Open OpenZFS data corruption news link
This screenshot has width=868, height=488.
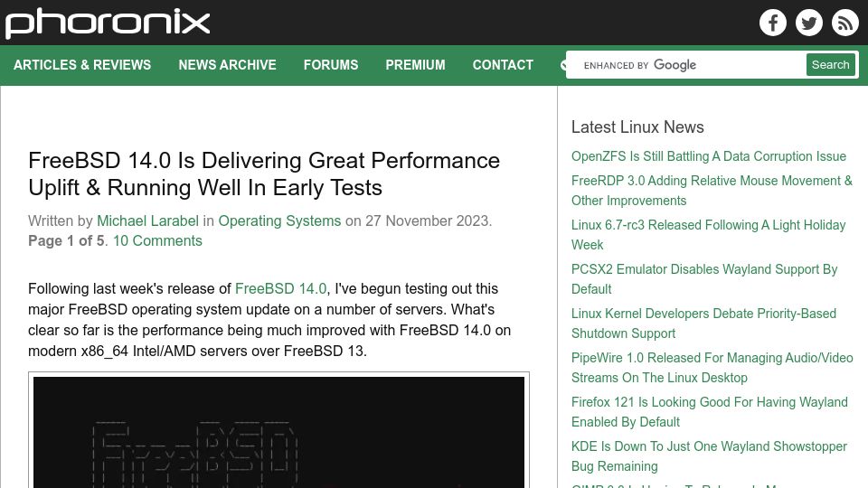pyautogui.click(x=709, y=156)
